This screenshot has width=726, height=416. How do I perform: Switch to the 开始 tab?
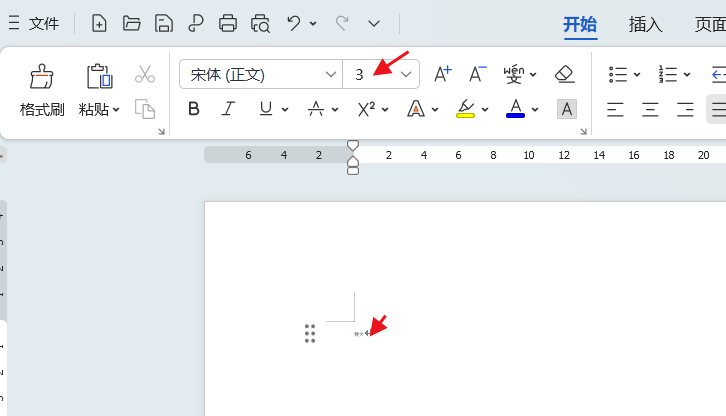[580, 24]
